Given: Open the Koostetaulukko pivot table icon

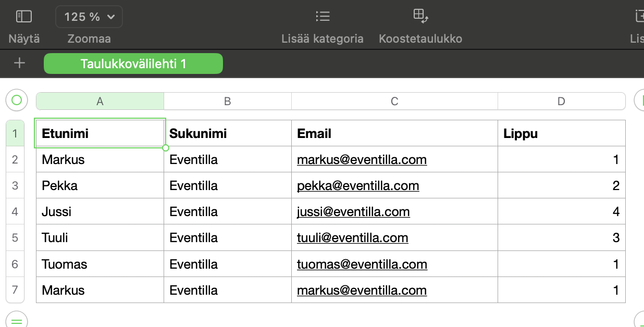Looking at the screenshot, I should pos(420,16).
